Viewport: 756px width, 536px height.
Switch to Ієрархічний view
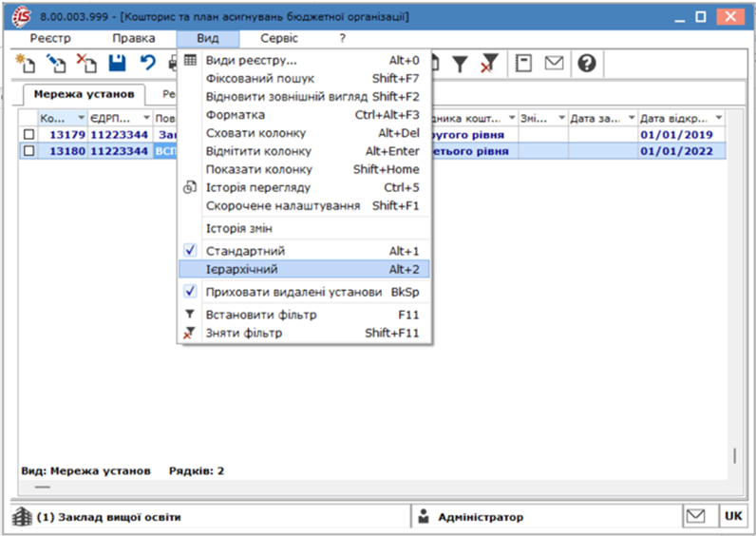click(304, 269)
